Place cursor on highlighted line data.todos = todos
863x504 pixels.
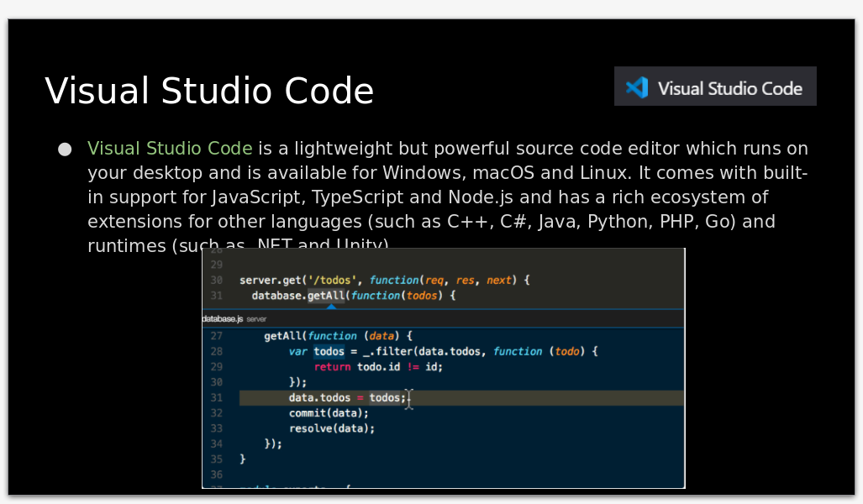346,397
